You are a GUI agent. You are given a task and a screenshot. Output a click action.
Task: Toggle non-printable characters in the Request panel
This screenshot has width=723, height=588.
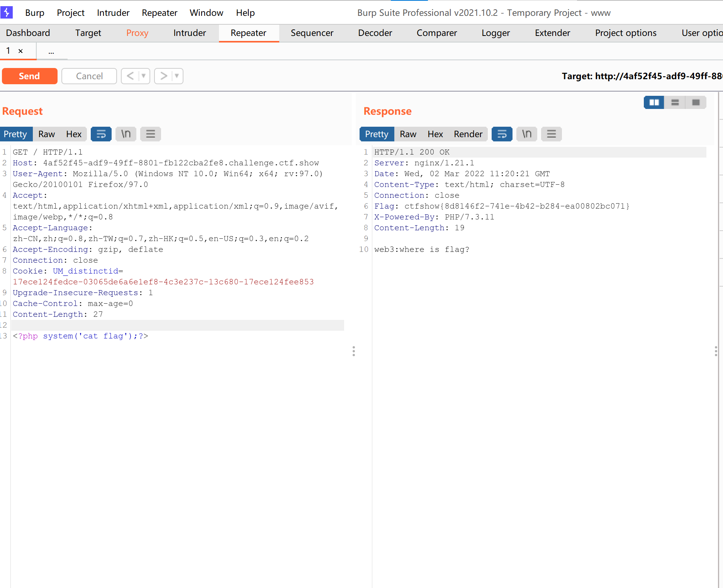tap(126, 134)
